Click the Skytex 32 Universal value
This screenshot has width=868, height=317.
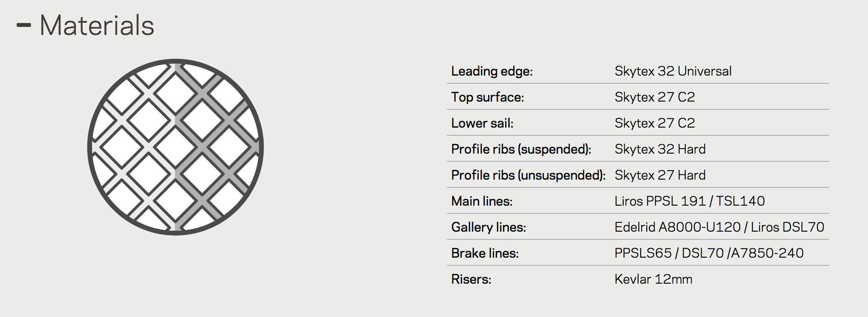coord(673,71)
